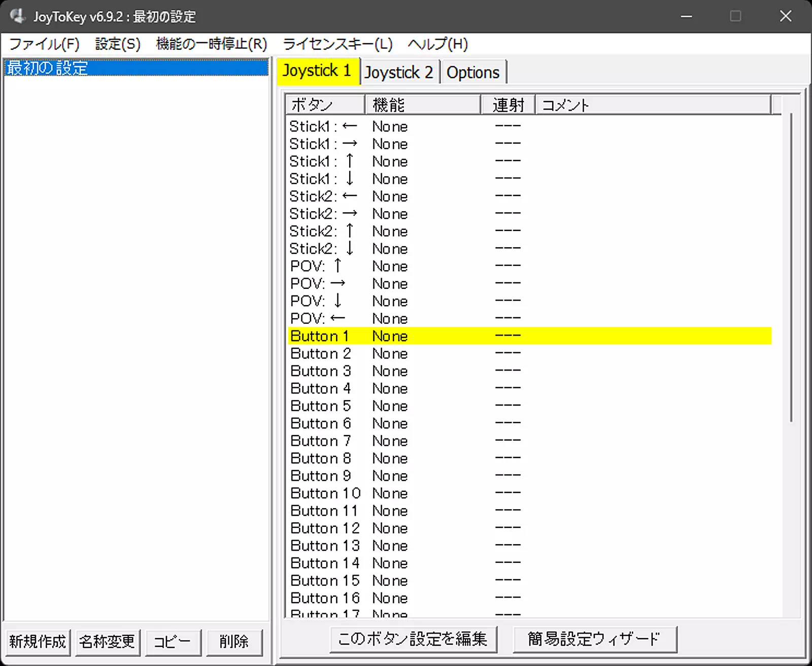Select the Button 2 row
Screen dimensions: 812x666
530,354
